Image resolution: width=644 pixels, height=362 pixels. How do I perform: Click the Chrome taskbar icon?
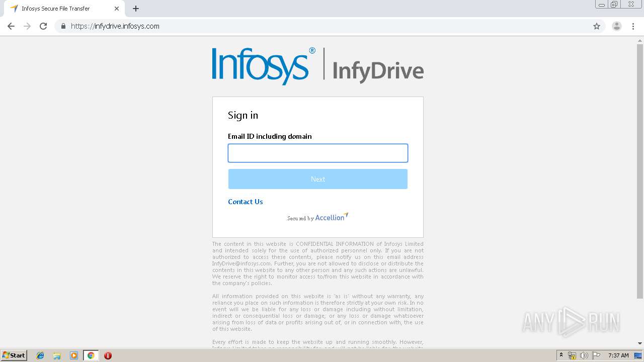pyautogui.click(x=91, y=355)
